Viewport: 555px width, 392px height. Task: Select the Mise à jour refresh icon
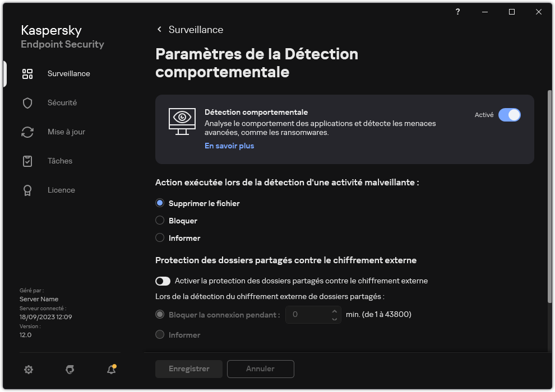[x=27, y=132]
